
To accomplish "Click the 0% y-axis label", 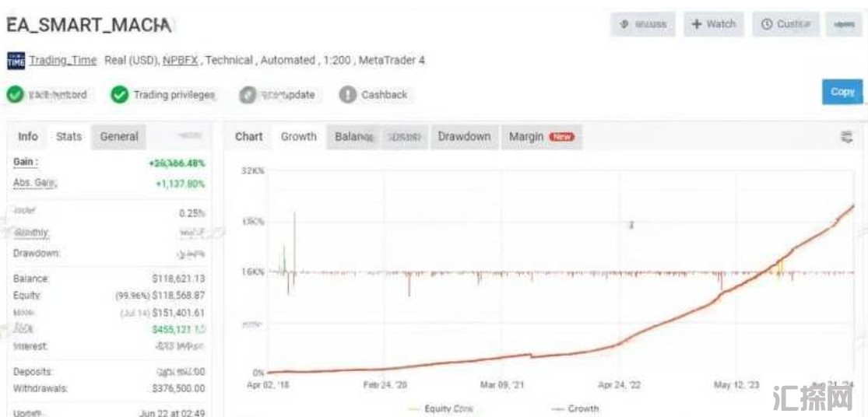I will 258,373.
